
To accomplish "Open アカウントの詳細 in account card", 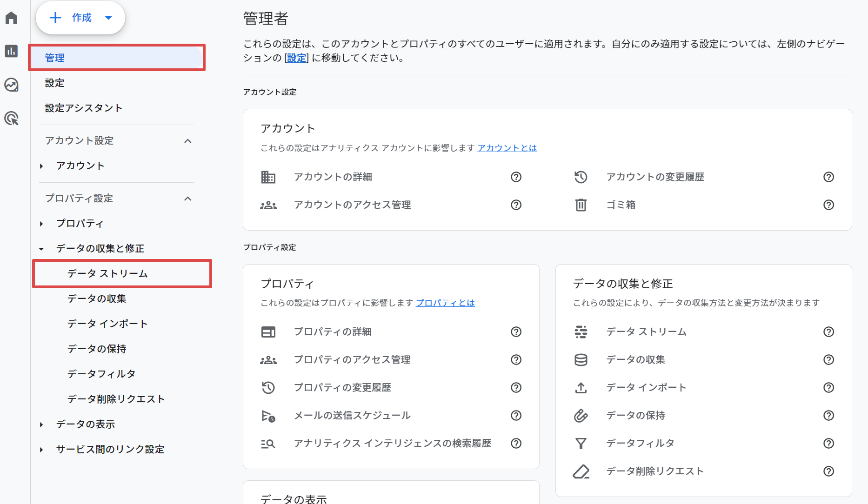I will tap(333, 177).
